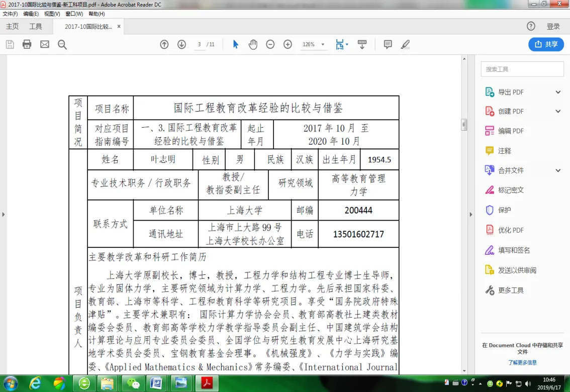Expand the Export PDF chevron
The image size is (570, 392).
[x=558, y=92]
